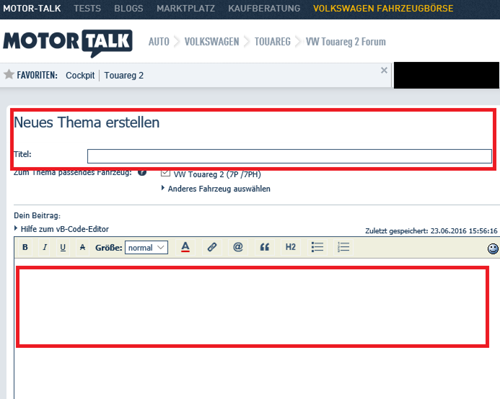The height and width of the screenshot is (399, 500).
Task: Open the TESTS menu item
Action: [x=87, y=8]
